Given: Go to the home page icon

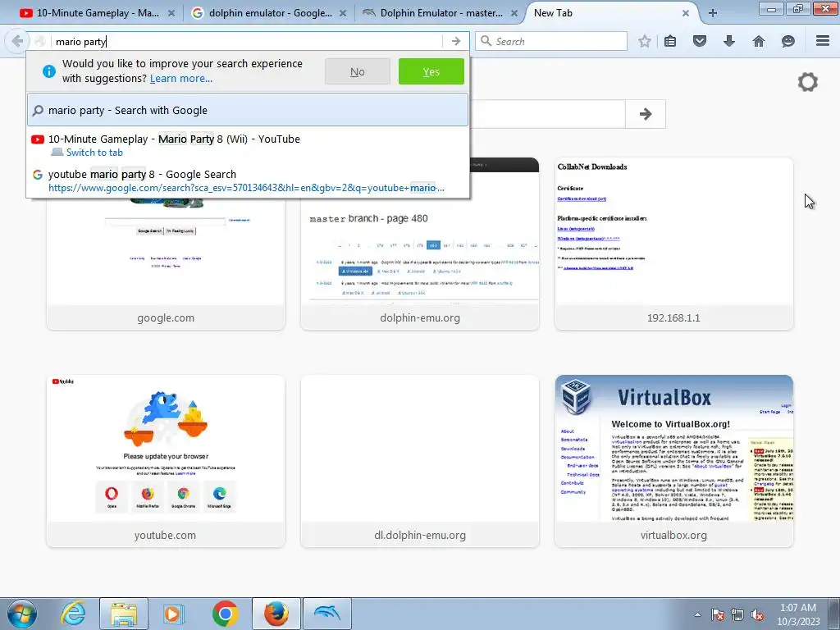Looking at the screenshot, I should click(x=759, y=41).
